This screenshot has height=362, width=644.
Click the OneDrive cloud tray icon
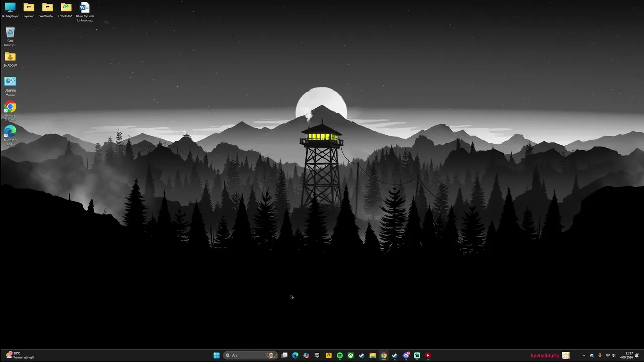(592, 356)
